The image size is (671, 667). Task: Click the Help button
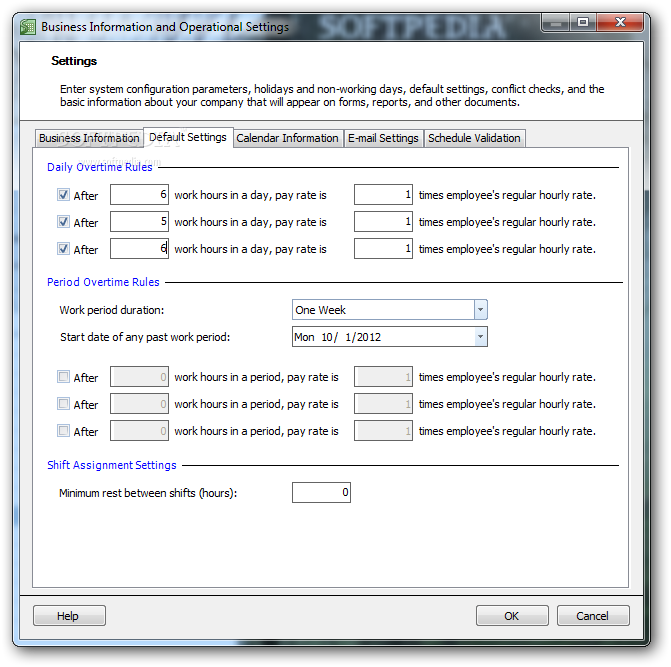[69, 616]
